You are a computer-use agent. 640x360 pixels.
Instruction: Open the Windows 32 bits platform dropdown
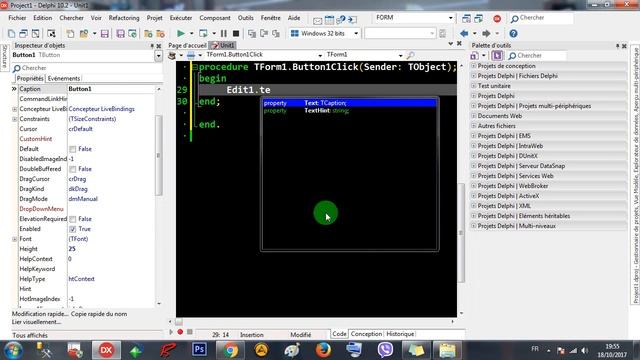[356, 33]
